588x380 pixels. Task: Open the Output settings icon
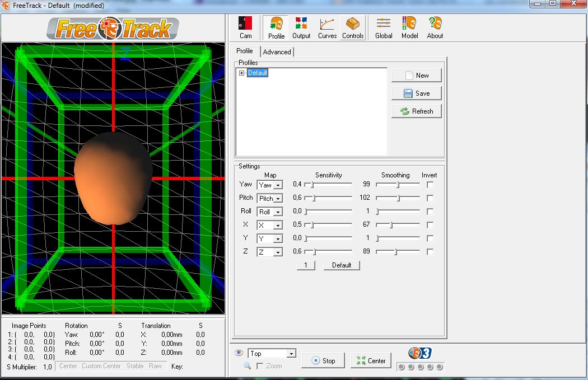(301, 28)
